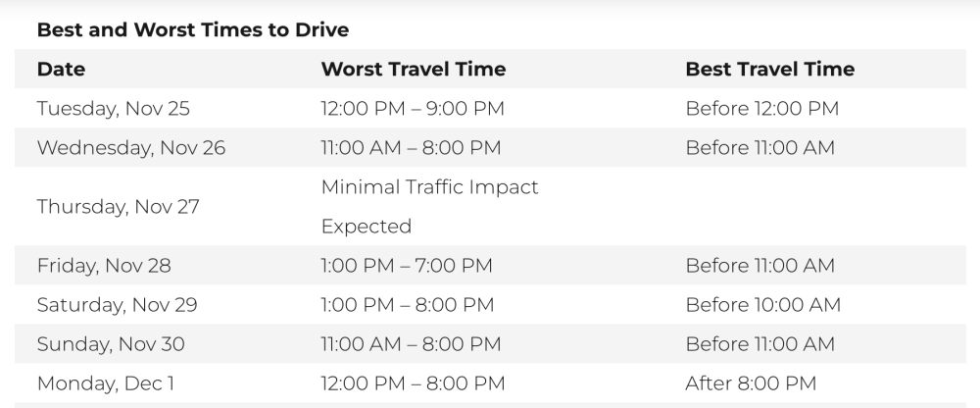Click the "After 8:00 PM" cell
Viewport: 980px width, 408px height.
click(x=751, y=382)
